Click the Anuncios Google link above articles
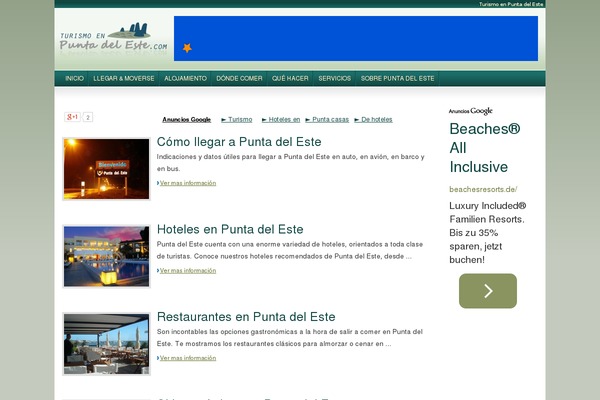This screenshot has height=400, width=600. [x=186, y=119]
